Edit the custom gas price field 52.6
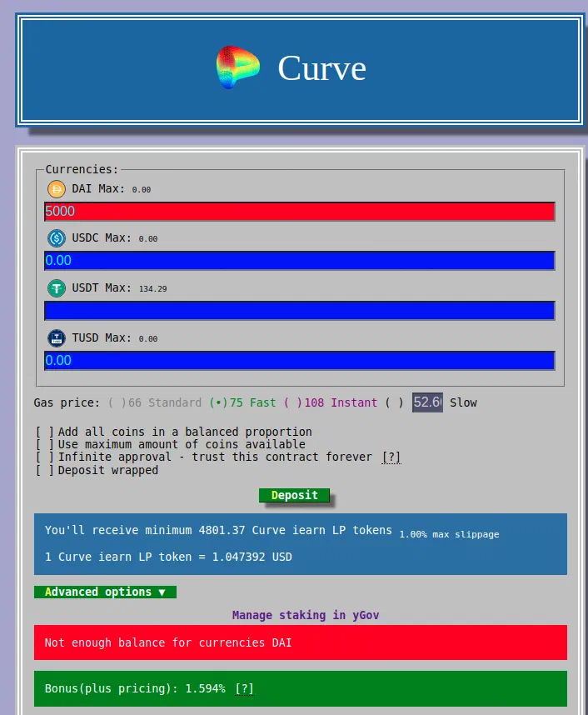This screenshot has height=715, width=588. [x=427, y=402]
